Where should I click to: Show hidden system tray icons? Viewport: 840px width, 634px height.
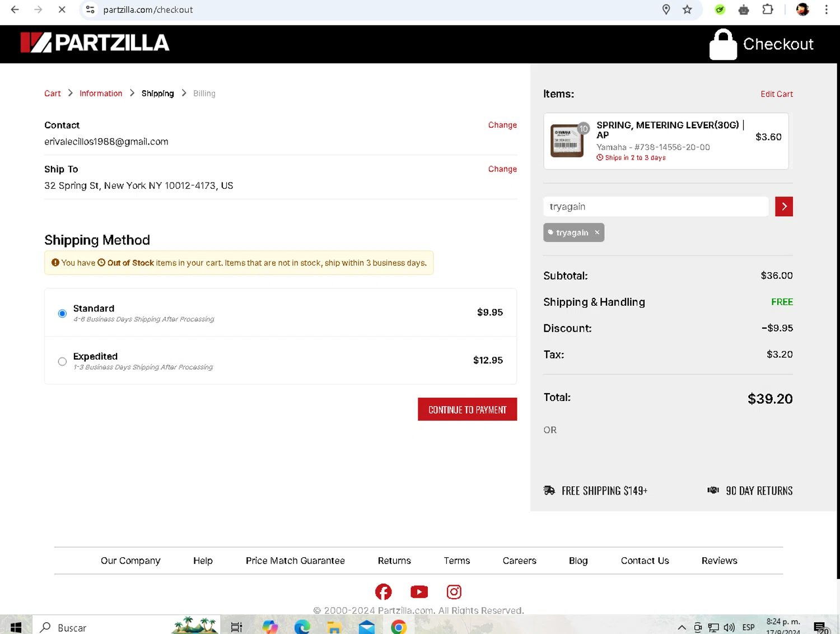[x=682, y=627]
